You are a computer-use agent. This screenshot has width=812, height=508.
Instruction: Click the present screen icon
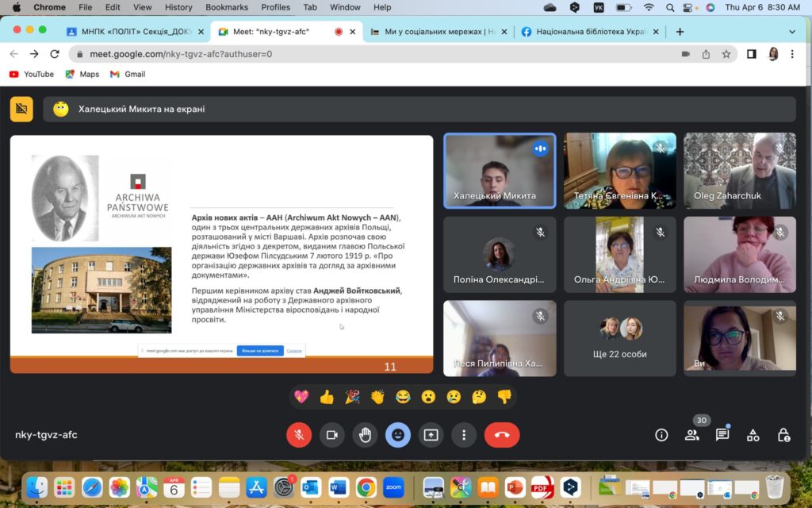coord(431,435)
